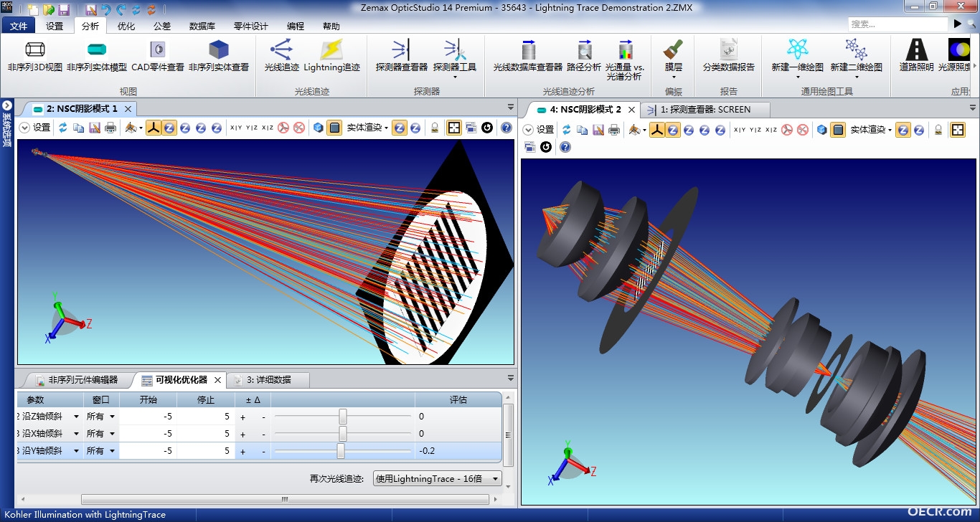Refresh the NSC阴影模式 2 window
Screen dimensions: 980x522
pos(567,130)
